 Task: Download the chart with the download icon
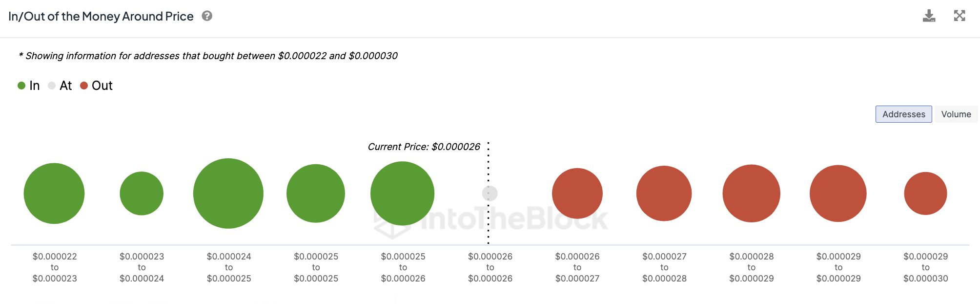coord(929,16)
